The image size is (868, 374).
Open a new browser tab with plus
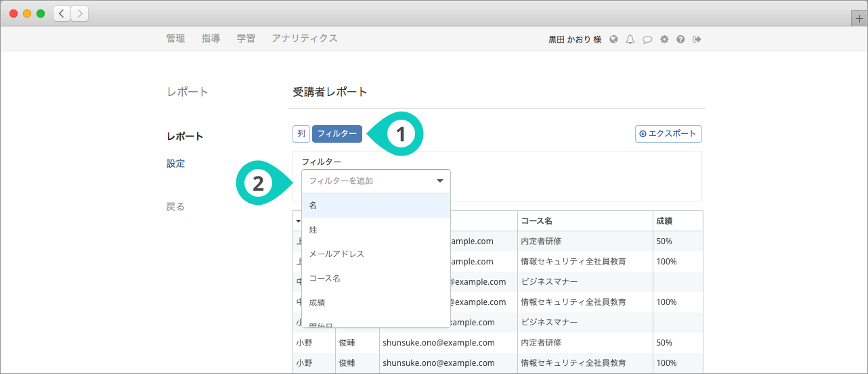click(x=860, y=19)
